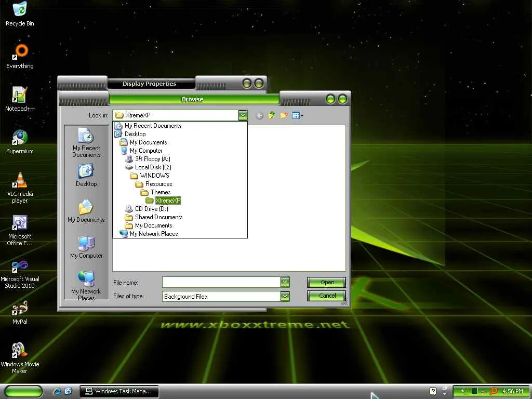Select the VLC media player shortcut

coord(20,187)
